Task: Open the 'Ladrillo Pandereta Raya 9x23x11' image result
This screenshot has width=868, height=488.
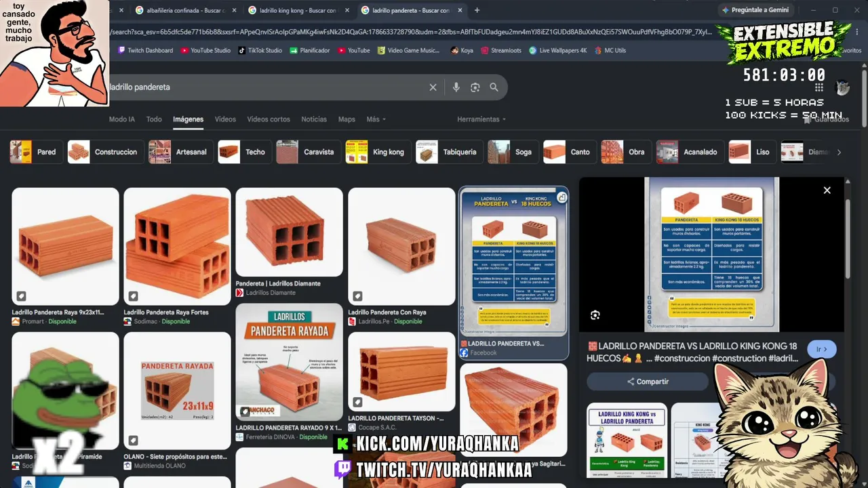Action: click(x=65, y=246)
